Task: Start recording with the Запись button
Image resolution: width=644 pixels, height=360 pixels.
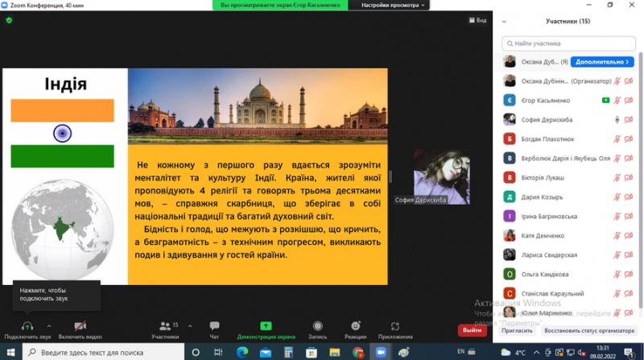Action: (317, 326)
